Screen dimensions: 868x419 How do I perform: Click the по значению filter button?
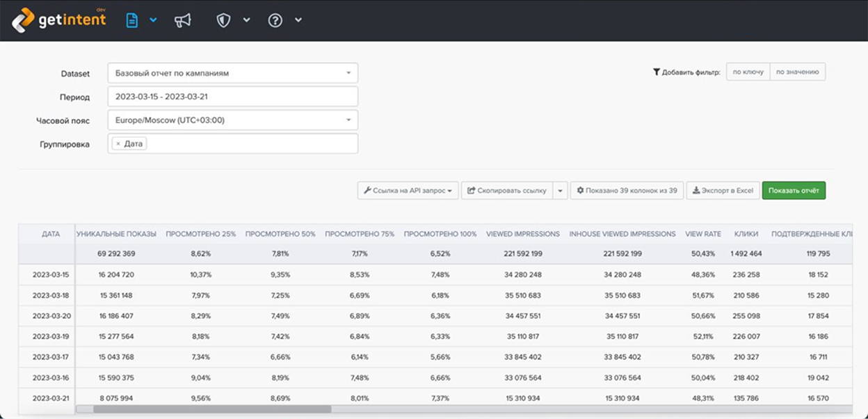tap(798, 72)
